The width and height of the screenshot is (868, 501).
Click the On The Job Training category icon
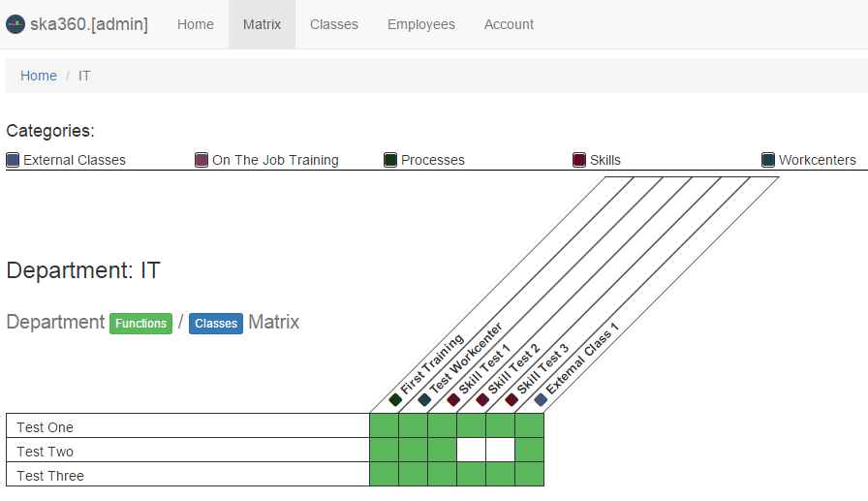(x=201, y=160)
